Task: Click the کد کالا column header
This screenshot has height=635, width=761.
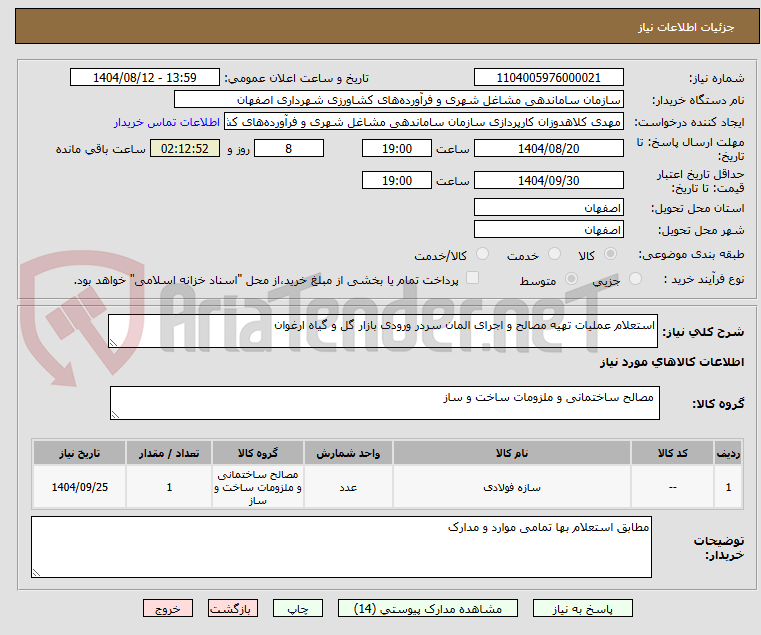Action: 672,453
